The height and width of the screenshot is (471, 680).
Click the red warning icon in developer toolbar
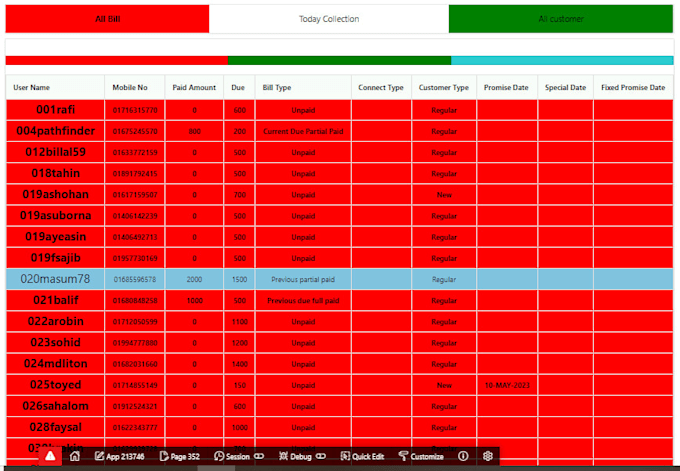(x=50, y=456)
